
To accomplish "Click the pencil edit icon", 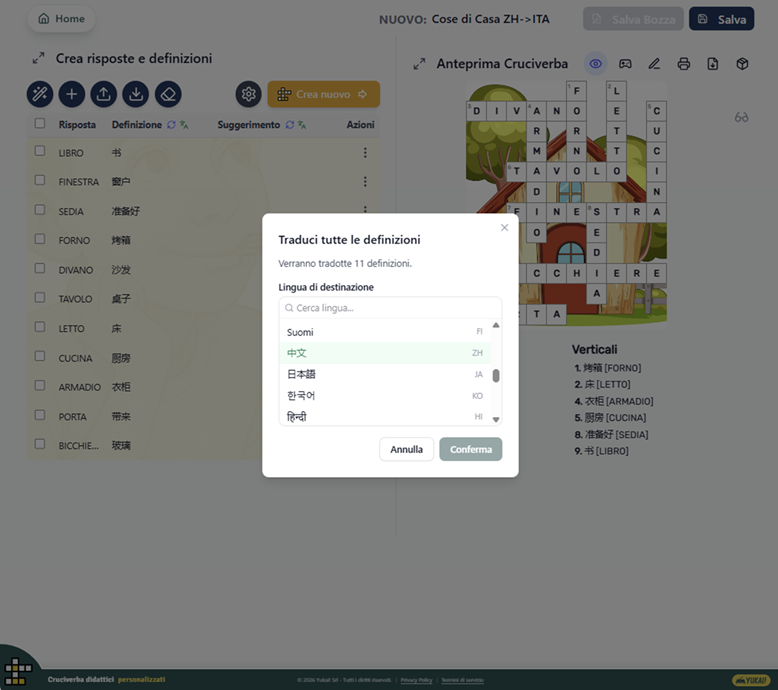I will click(654, 64).
